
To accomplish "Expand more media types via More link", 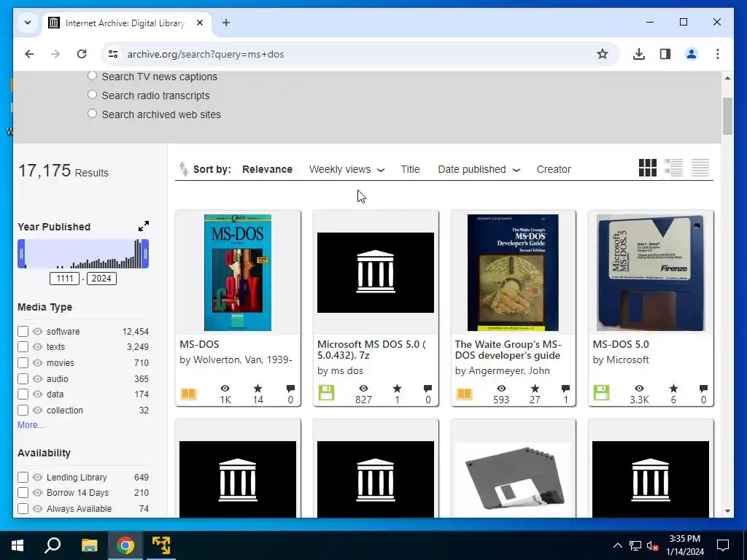I will [31, 425].
